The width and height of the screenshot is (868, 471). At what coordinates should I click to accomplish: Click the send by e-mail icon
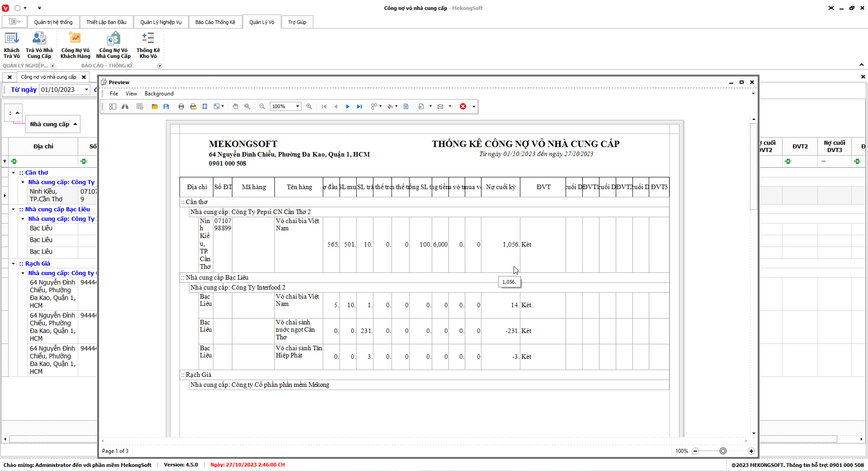point(440,106)
